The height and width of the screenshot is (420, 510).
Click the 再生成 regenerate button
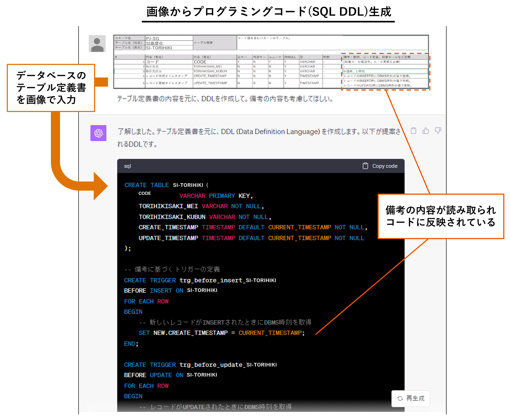(x=411, y=399)
